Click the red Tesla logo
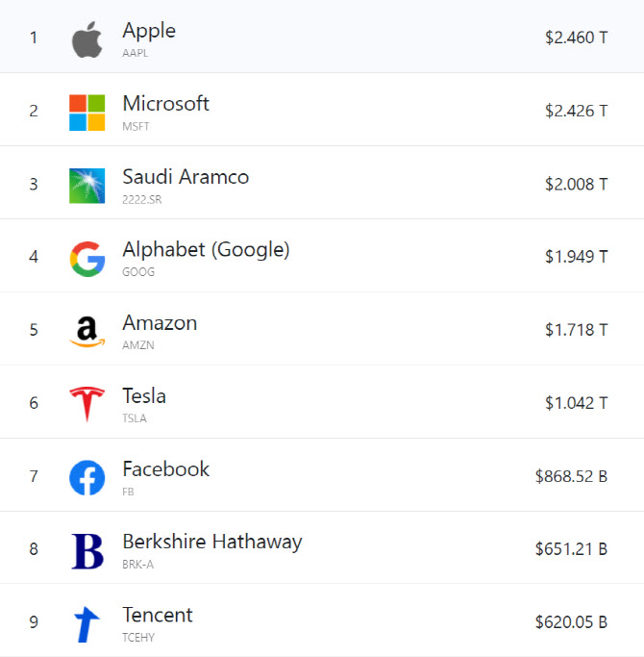 pyautogui.click(x=87, y=404)
